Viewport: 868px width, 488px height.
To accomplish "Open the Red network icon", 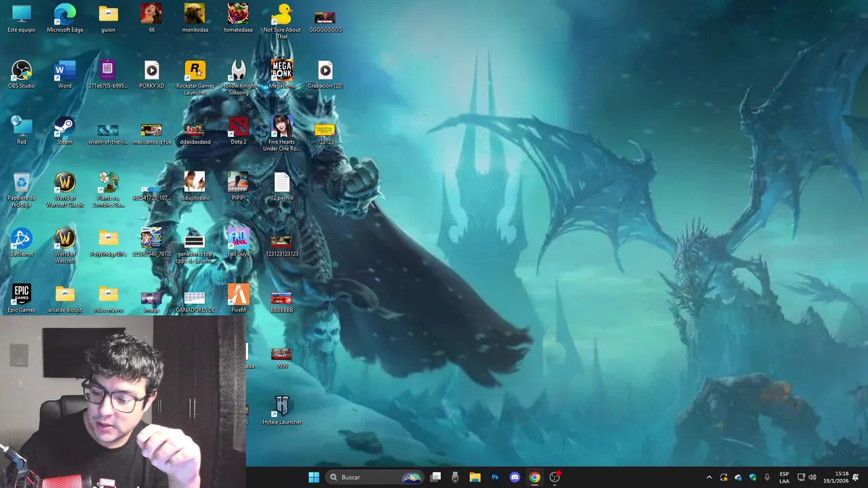I will click(x=22, y=130).
